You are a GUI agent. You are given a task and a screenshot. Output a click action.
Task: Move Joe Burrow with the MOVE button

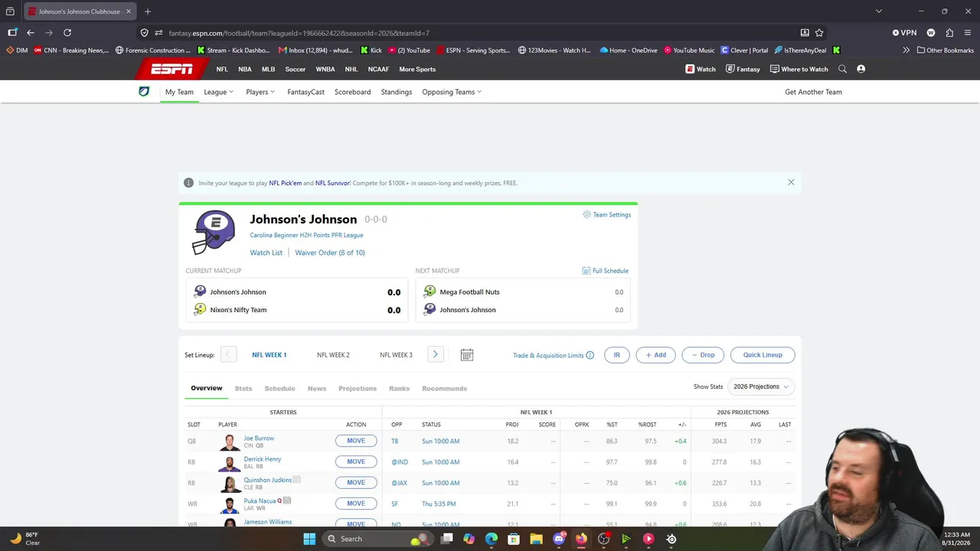pos(356,441)
